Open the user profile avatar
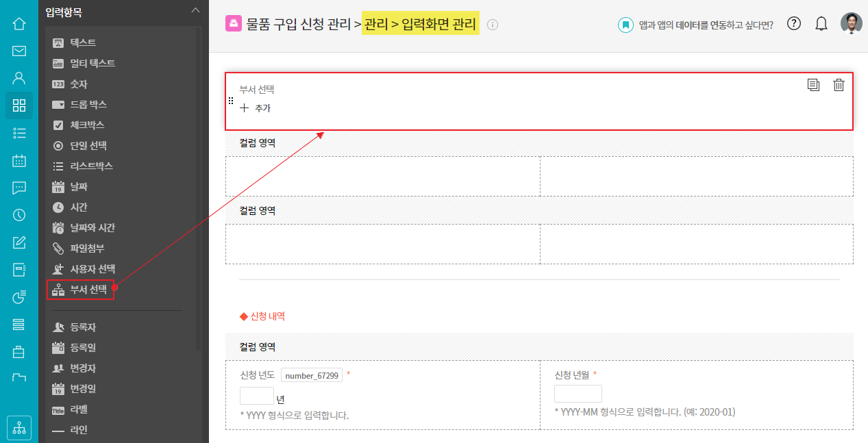868x443 pixels. (852, 24)
